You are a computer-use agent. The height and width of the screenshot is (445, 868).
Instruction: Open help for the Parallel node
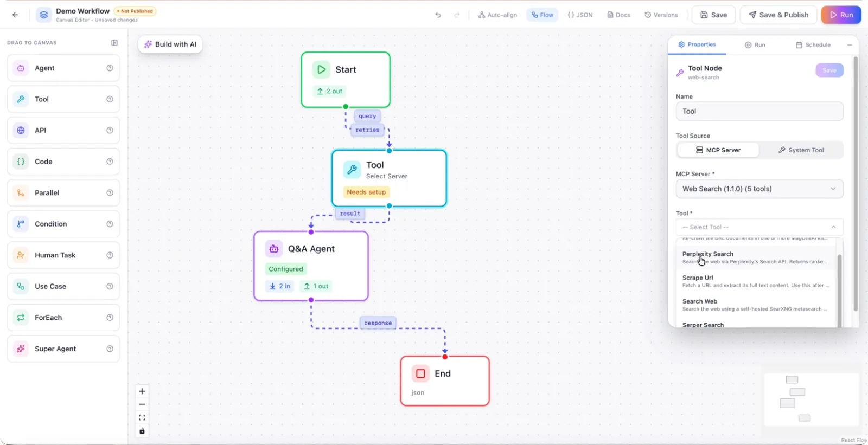click(x=110, y=193)
